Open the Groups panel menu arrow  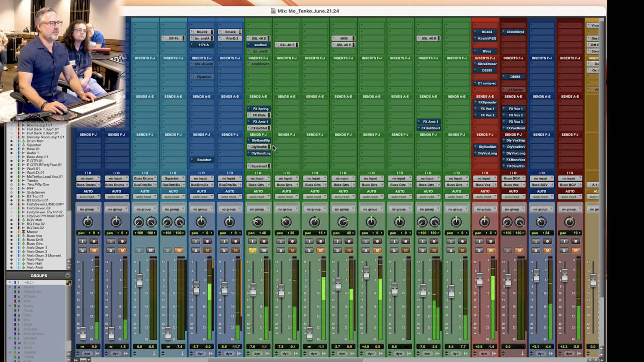tap(68, 276)
